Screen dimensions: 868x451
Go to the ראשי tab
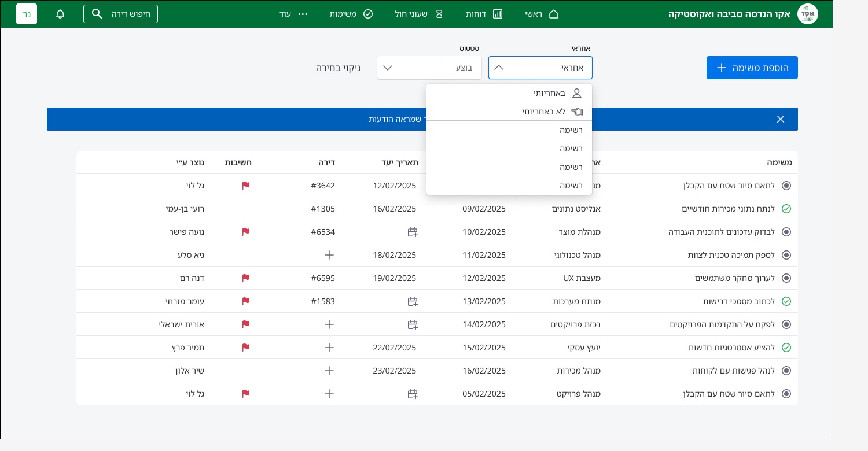[x=542, y=14]
